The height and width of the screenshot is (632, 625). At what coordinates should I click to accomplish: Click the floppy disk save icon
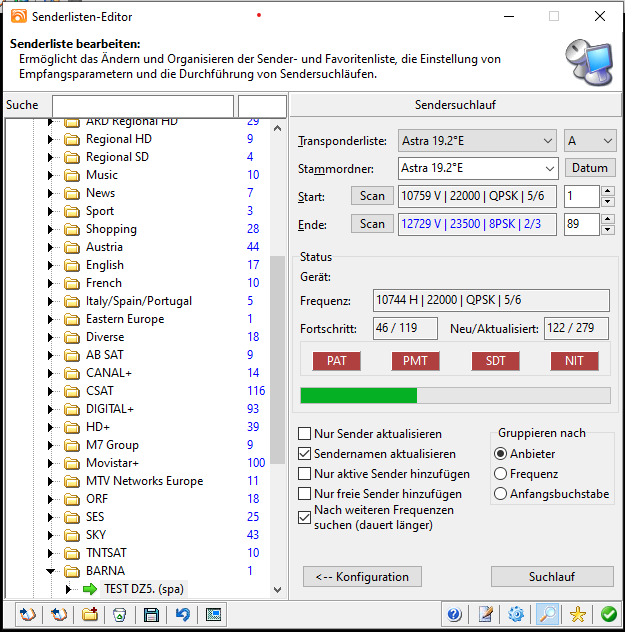click(x=151, y=614)
